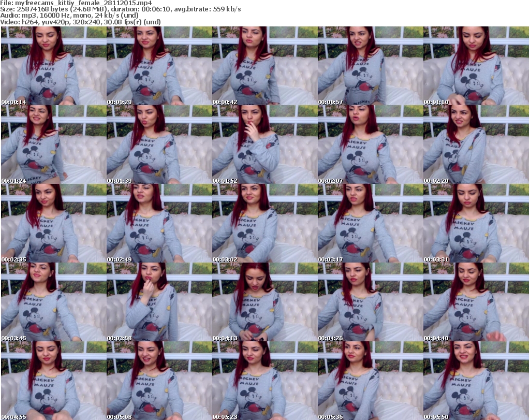This screenshot has width=530, height=420.
Task: Select the thumbnail frame at 00:02:20
Action: coord(476,144)
